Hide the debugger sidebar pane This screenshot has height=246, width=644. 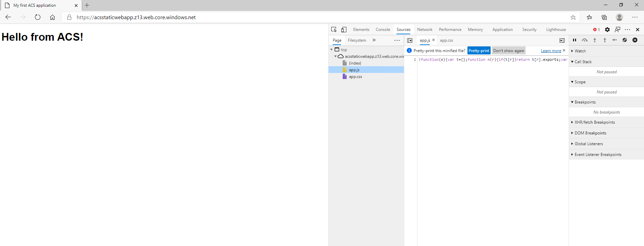coord(562,40)
